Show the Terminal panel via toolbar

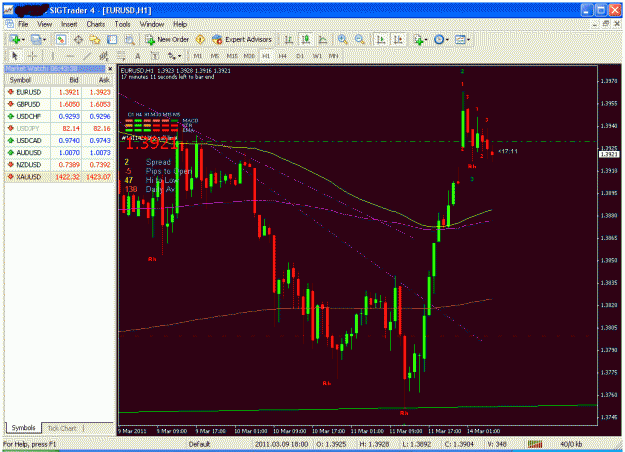click(112, 39)
